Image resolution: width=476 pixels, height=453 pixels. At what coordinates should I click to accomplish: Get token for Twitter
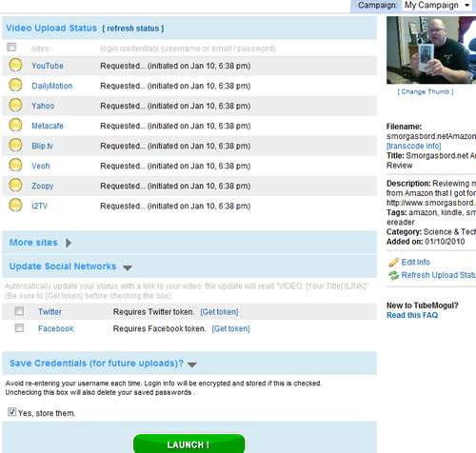coord(219,312)
